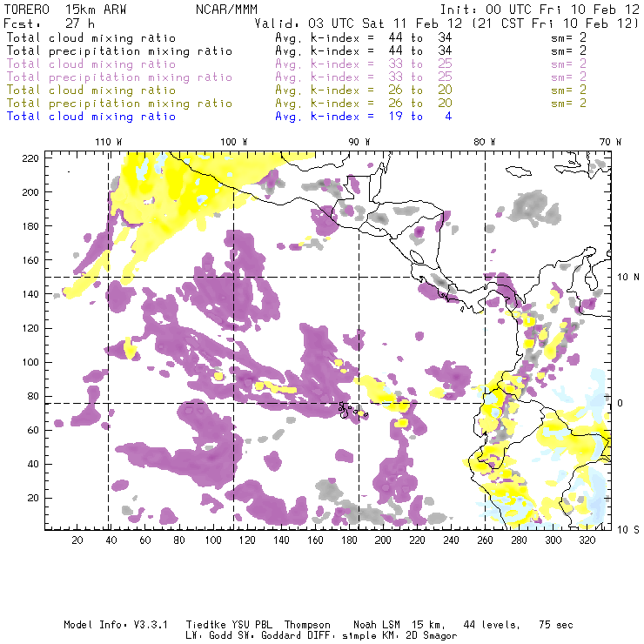Screen dimensions: 644x644
Task: Click "120" on the vertical axis
Action: click(30, 328)
